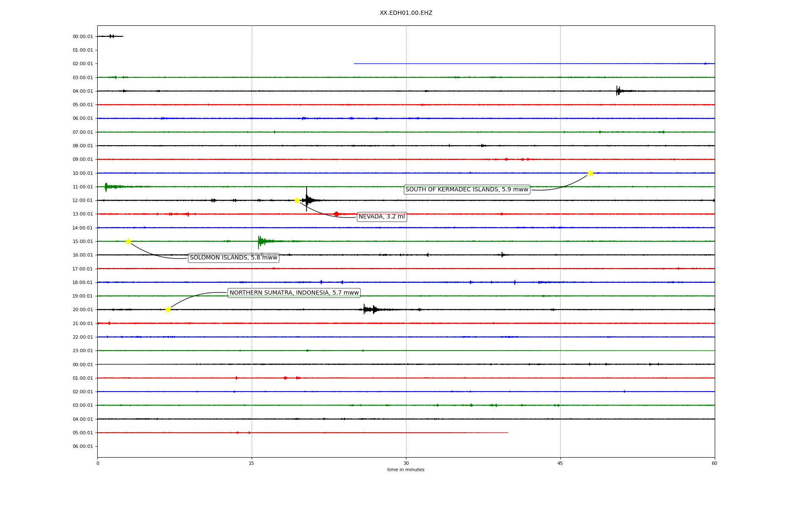Viewport: 812px width, 508px height.
Task: Click the yellow star on the 15:00:01 trace
Action: [x=128, y=241]
